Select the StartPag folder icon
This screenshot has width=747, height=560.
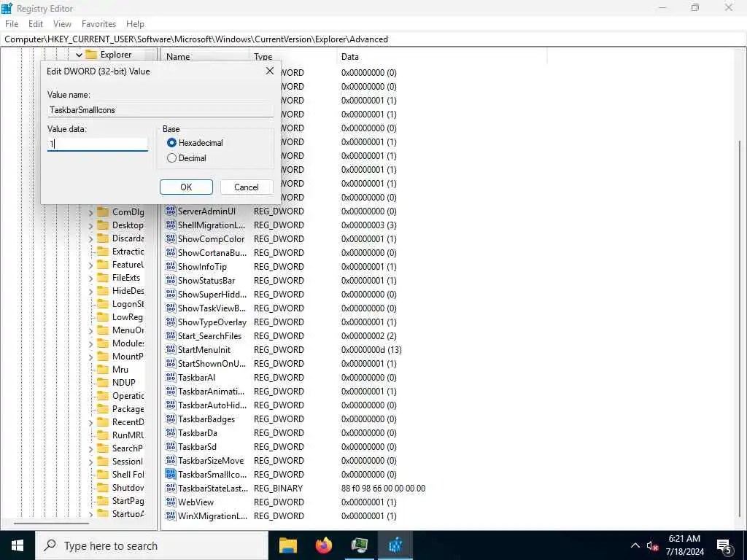tap(103, 500)
